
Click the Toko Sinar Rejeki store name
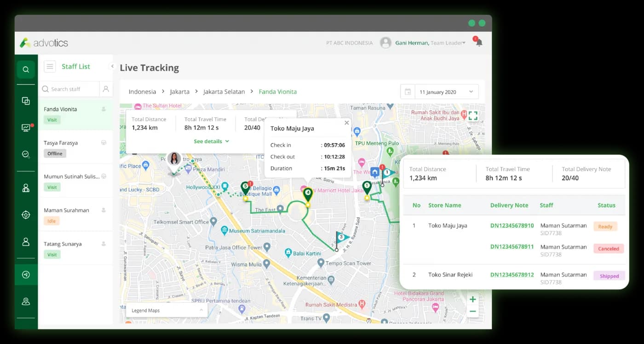pyautogui.click(x=450, y=274)
